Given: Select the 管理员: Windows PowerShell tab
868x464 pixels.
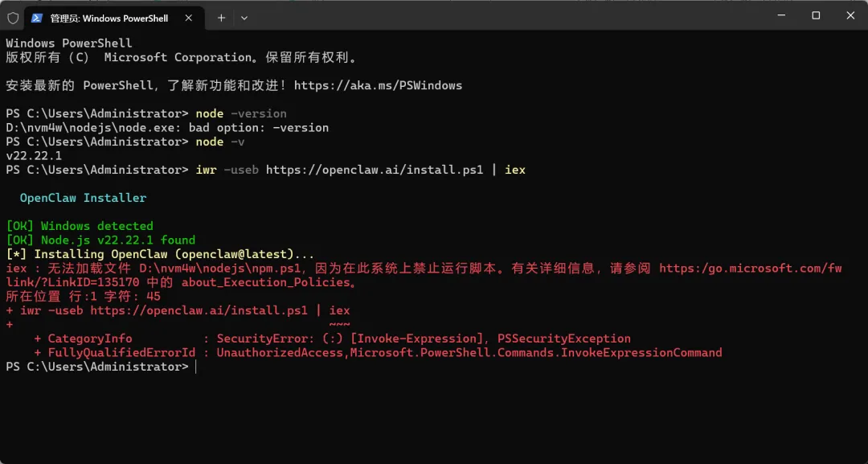Looking at the screenshot, I should click(114, 18).
